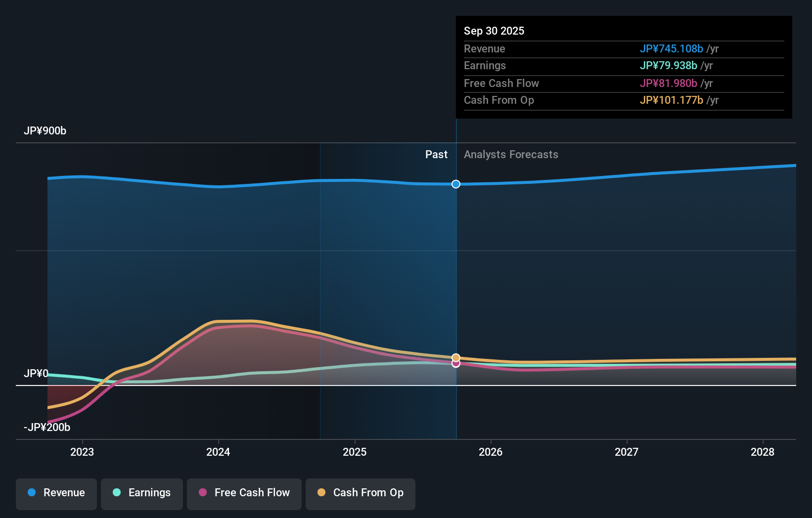Toggle the Revenue legend button
Screen dimensions: 812x518
point(56,493)
